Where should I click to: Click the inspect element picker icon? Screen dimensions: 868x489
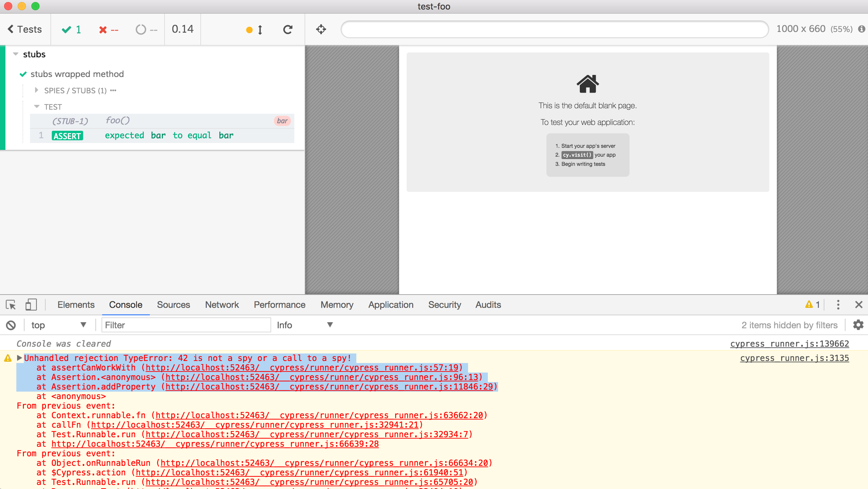tap(11, 305)
